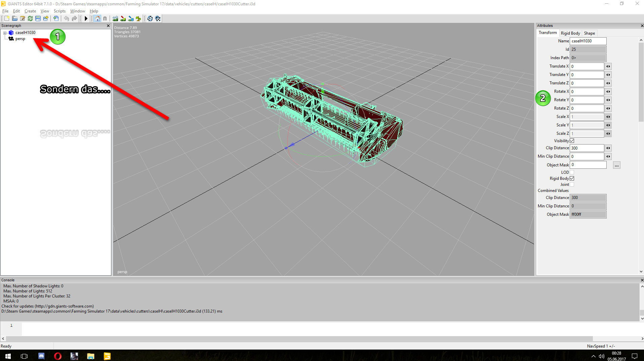Screen dimensions: 644x361
Task: Open the Windows Start menu
Action: 8,356
